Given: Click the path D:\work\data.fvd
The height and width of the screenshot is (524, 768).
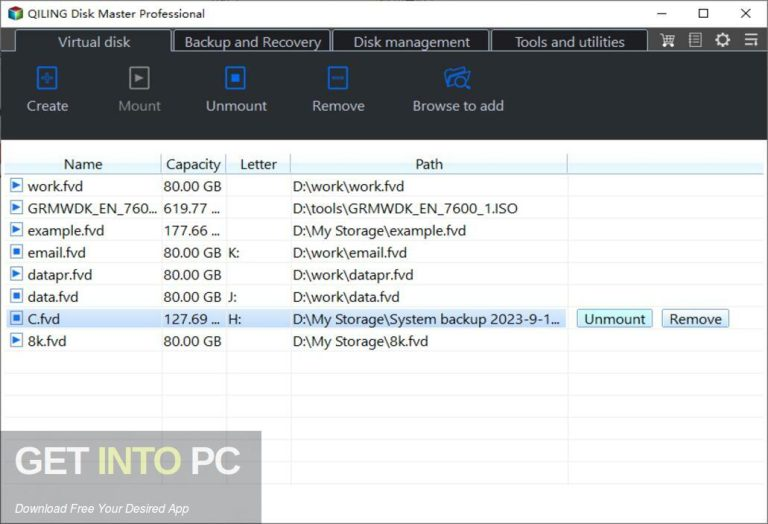Looking at the screenshot, I should [346, 297].
